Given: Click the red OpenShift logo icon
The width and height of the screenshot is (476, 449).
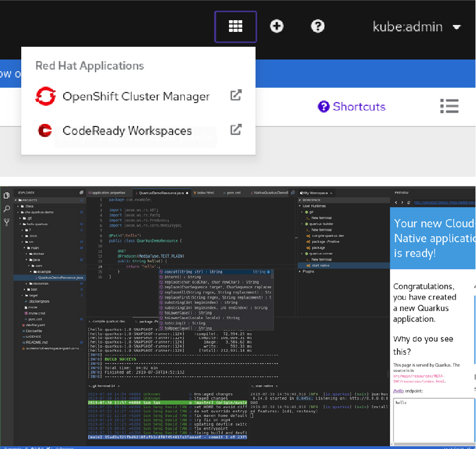Looking at the screenshot, I should tap(45, 96).
